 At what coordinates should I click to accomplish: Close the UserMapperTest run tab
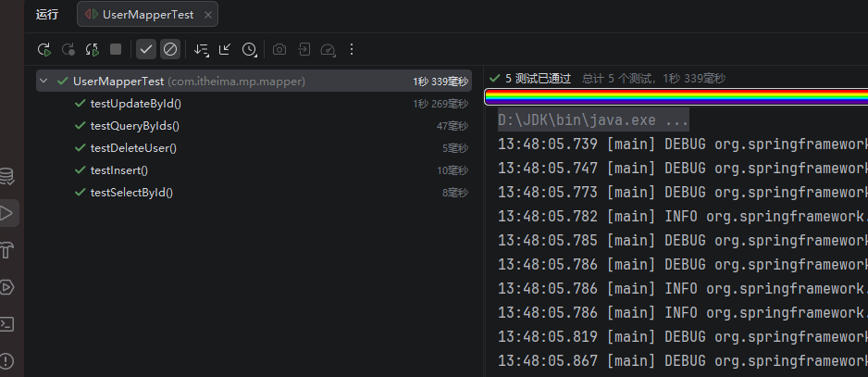coord(208,15)
